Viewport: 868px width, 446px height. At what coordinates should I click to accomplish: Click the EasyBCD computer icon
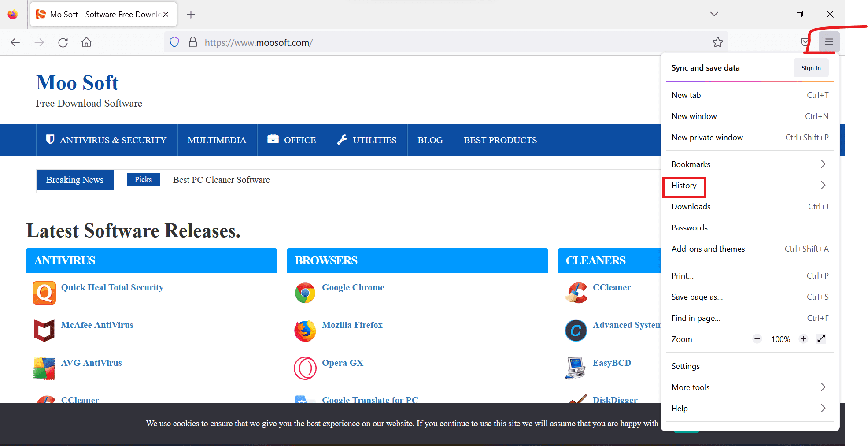coord(576,368)
